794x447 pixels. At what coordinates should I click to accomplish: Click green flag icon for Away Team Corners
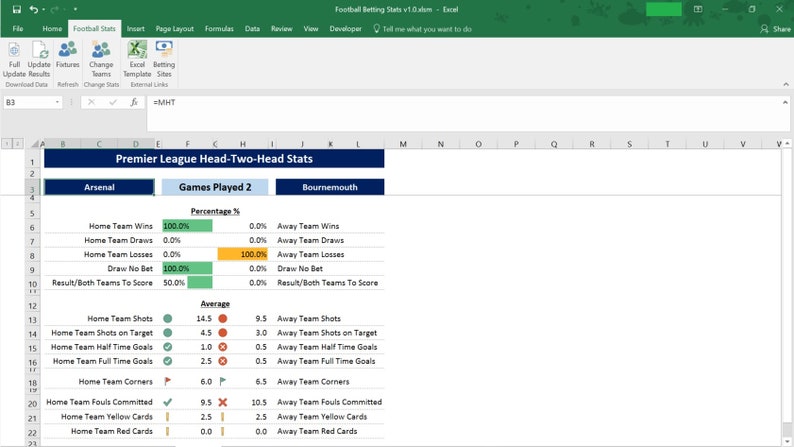pyautogui.click(x=222, y=381)
